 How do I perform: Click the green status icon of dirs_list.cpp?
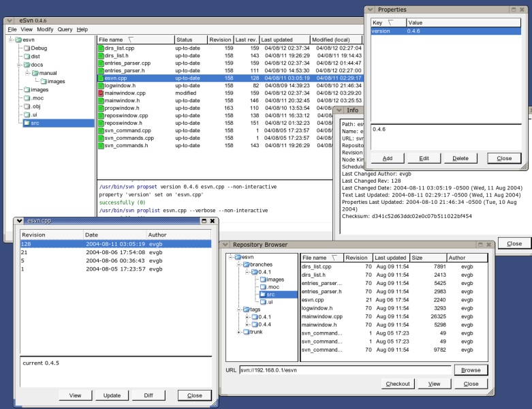click(101, 48)
